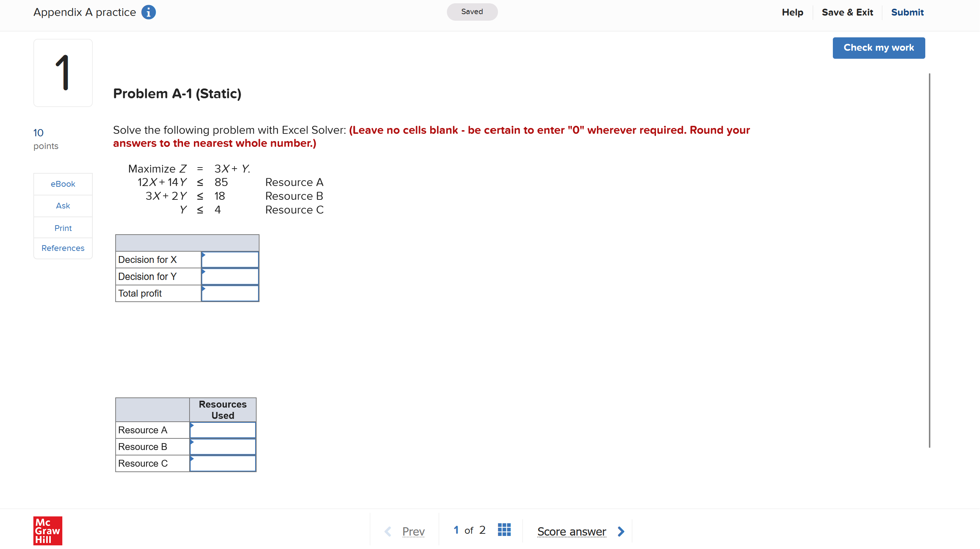Viewport: 980px width, 549px height.
Task: Open the Help menu
Action: pyautogui.click(x=793, y=12)
